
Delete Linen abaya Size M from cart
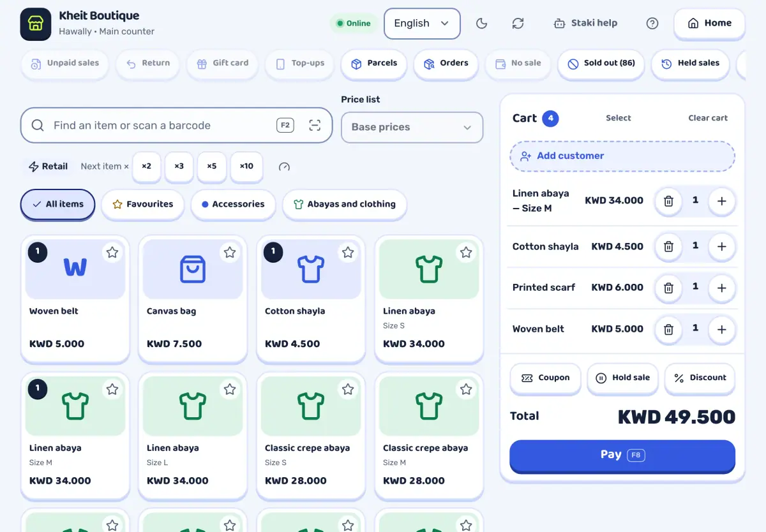click(x=668, y=201)
